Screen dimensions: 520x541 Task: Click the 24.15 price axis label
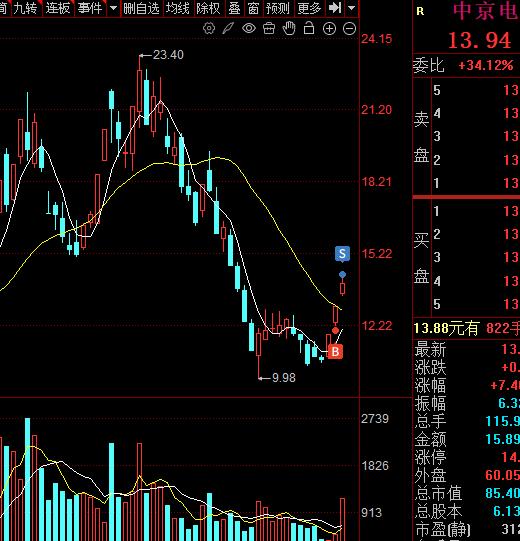(x=376, y=39)
